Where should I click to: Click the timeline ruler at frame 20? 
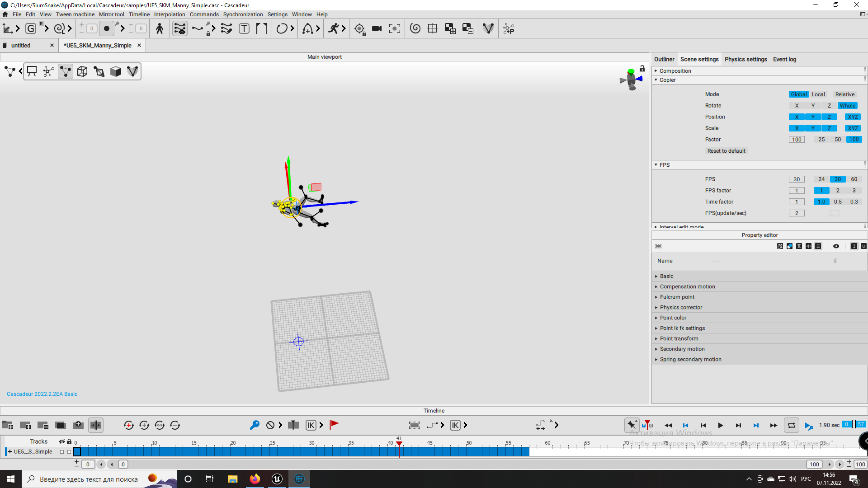[232, 443]
